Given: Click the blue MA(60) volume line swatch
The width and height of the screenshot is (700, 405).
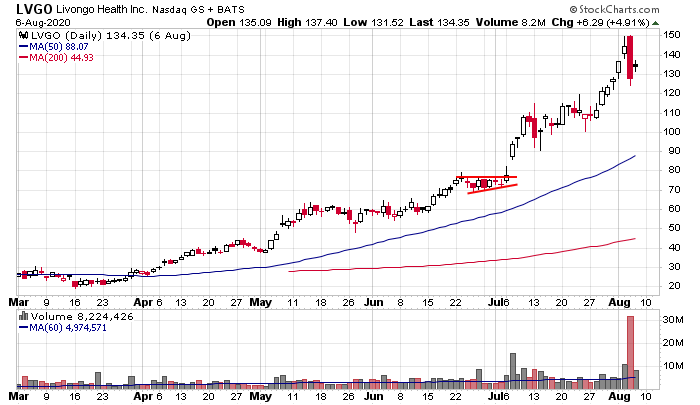Looking at the screenshot, I should click(x=24, y=328).
